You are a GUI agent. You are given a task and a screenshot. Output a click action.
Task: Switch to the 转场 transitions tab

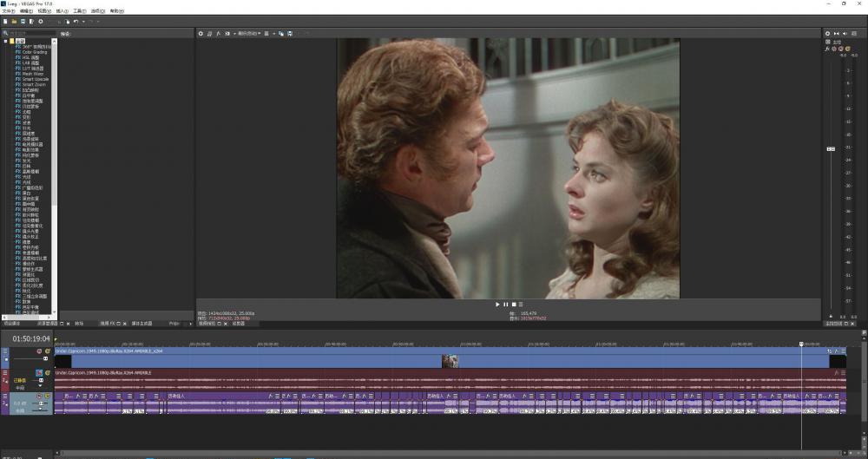click(x=79, y=324)
